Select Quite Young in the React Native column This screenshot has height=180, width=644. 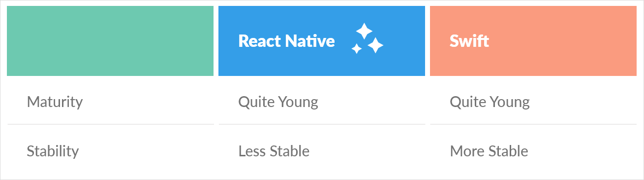[278, 102]
